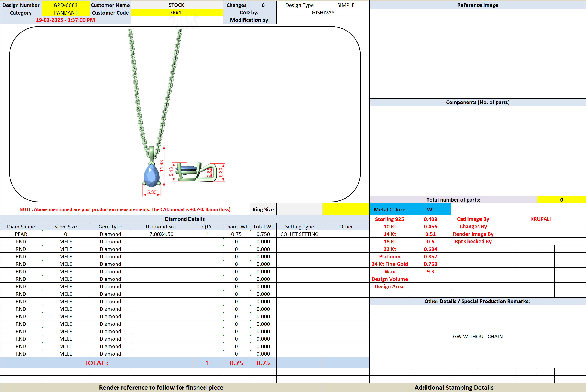Select the Additional Stamping Details footer
Viewport: 586px width, 392px height.
(x=454, y=388)
